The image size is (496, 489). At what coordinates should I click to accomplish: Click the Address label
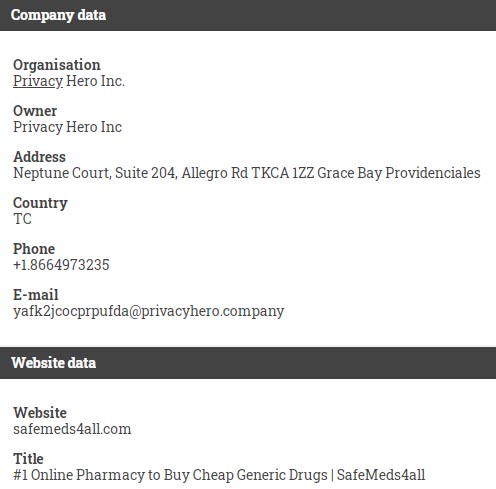coord(39,157)
